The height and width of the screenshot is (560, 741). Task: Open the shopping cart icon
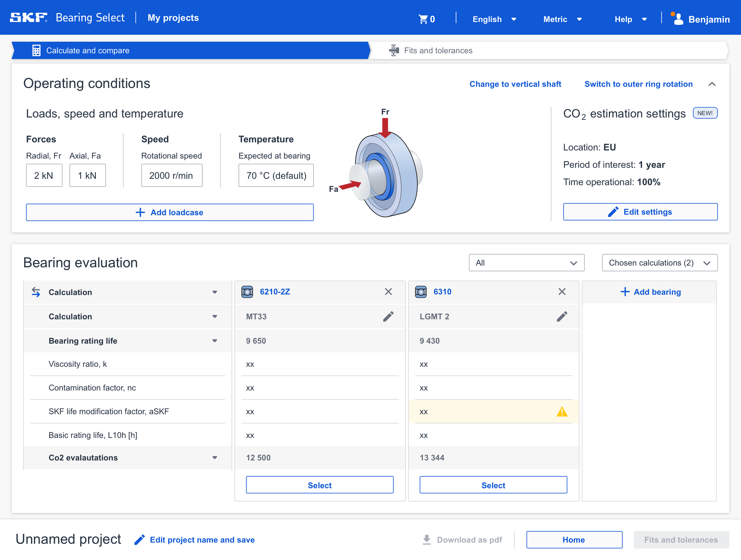point(423,19)
